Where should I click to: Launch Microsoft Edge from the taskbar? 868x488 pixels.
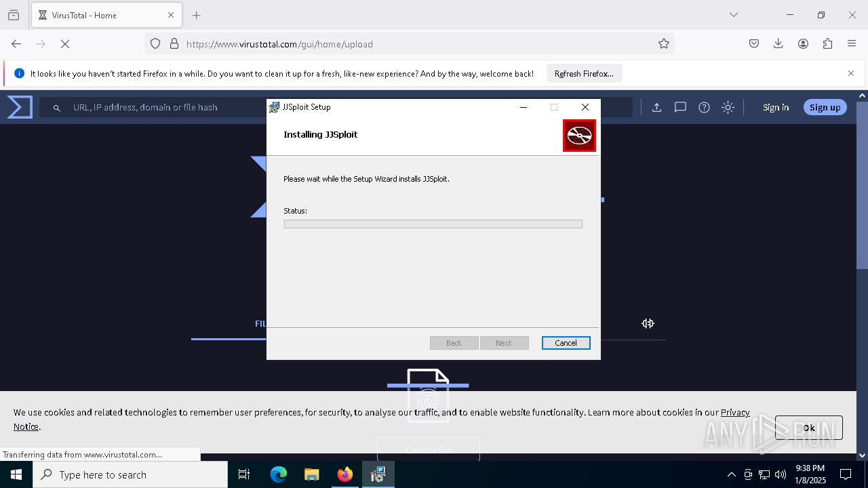coord(279,474)
